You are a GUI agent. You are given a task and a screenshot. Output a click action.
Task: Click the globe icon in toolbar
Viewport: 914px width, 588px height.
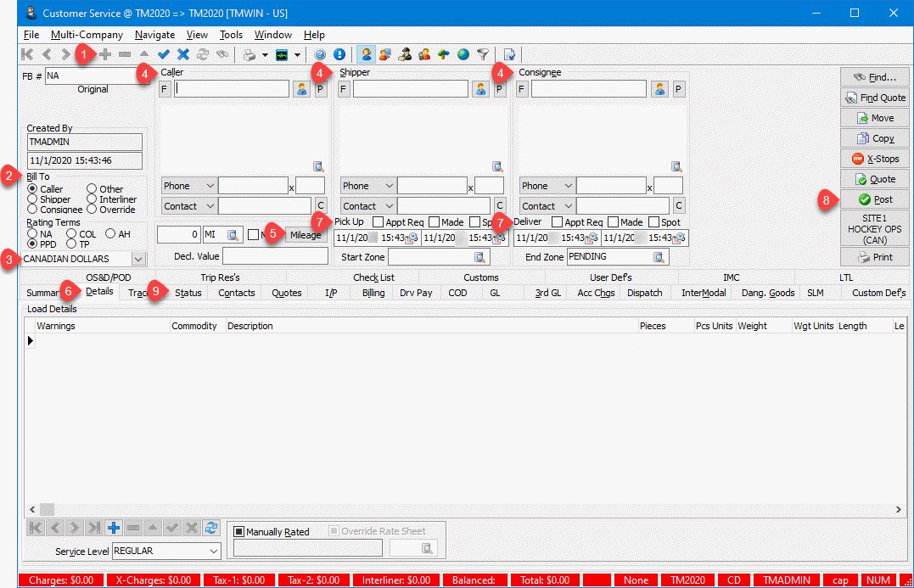point(463,54)
